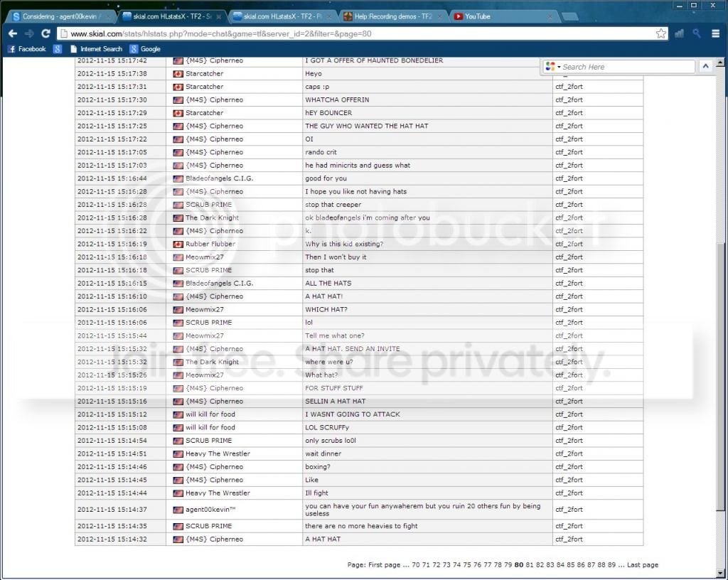Click the flag beside SCRUB PRIME at 15:16:06

tap(178, 323)
